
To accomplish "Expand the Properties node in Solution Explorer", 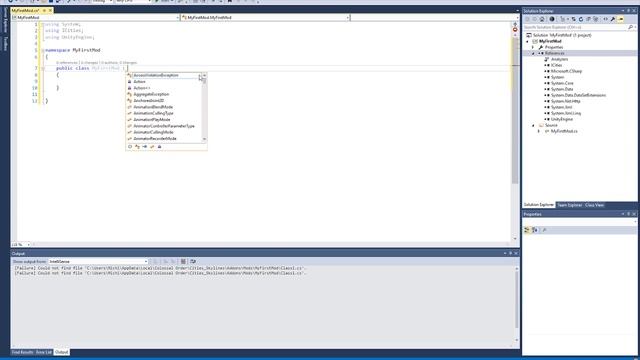I will pos(533,47).
